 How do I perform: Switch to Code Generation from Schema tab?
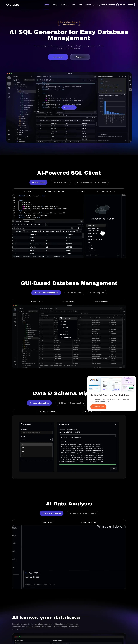pyautogui.click(x=91, y=182)
